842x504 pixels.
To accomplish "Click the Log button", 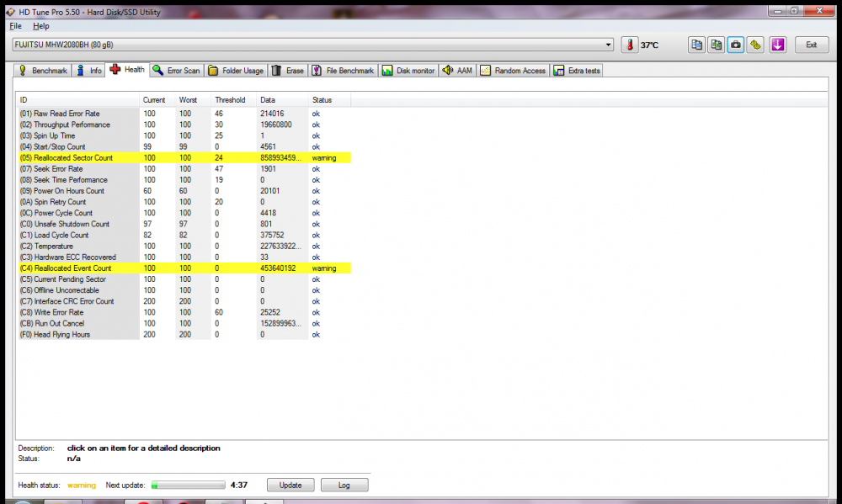I will (344, 485).
